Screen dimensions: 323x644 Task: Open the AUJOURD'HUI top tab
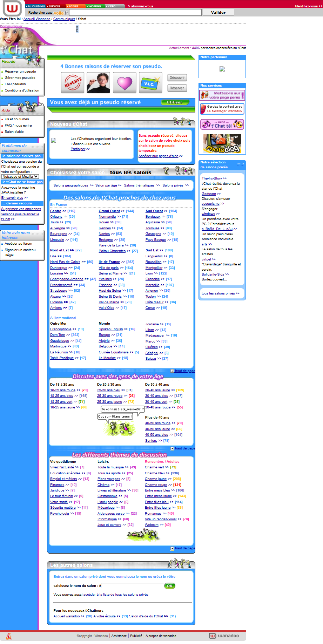pos(35,6)
